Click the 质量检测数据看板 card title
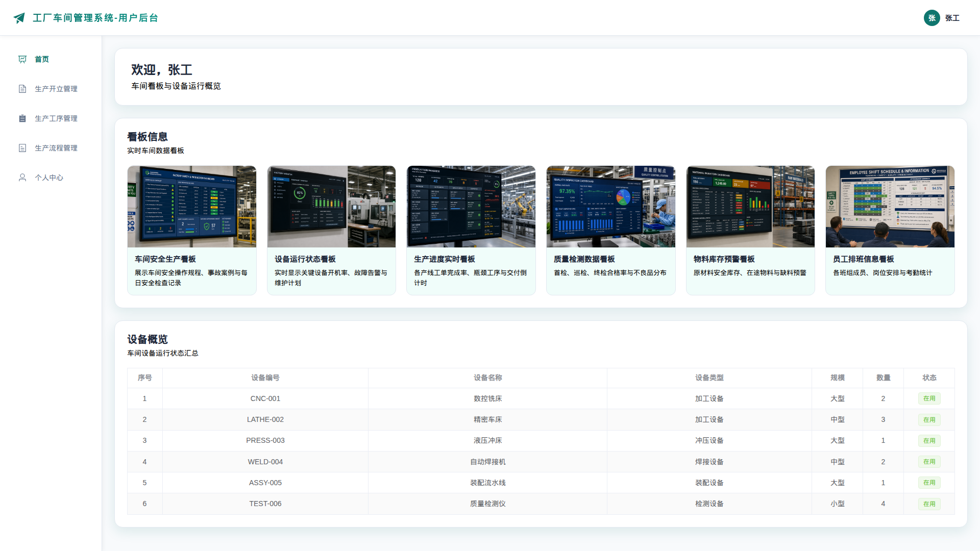The image size is (980, 551). (584, 259)
